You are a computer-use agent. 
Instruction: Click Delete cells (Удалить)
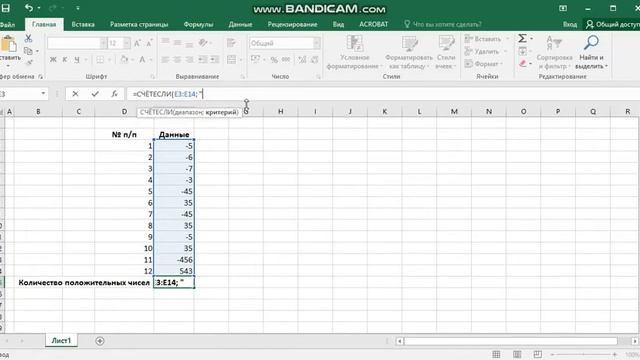pos(482,51)
